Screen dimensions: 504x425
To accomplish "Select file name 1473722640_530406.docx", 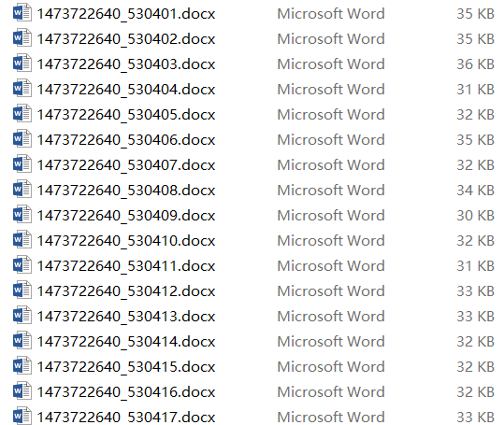I will (x=126, y=140).
